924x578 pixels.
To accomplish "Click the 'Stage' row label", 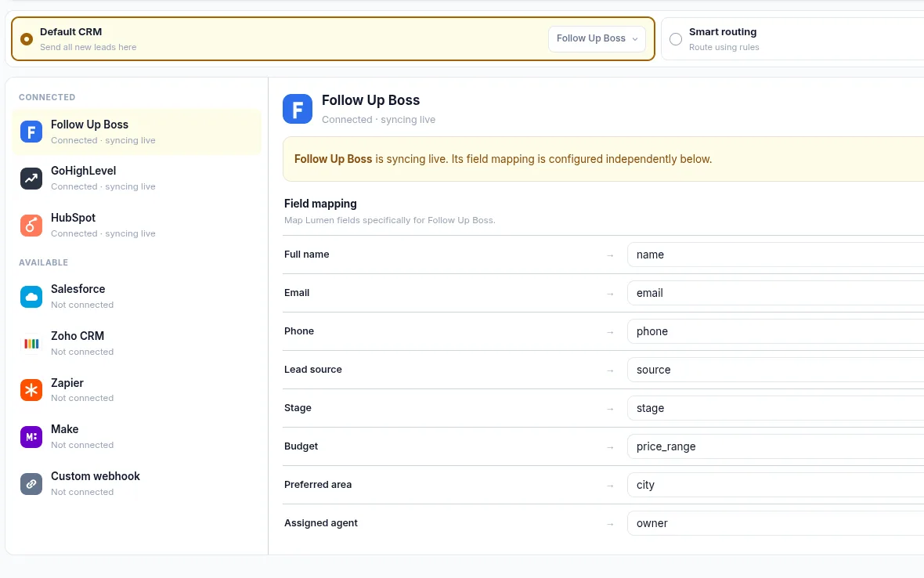I will (x=298, y=408).
